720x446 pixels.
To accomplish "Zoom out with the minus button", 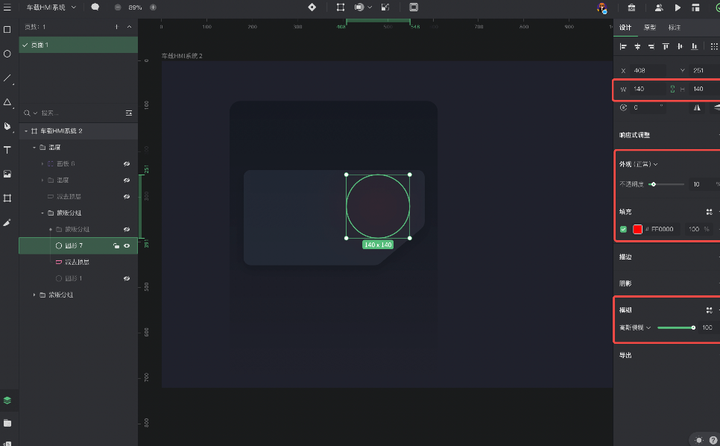I will coord(118,7).
